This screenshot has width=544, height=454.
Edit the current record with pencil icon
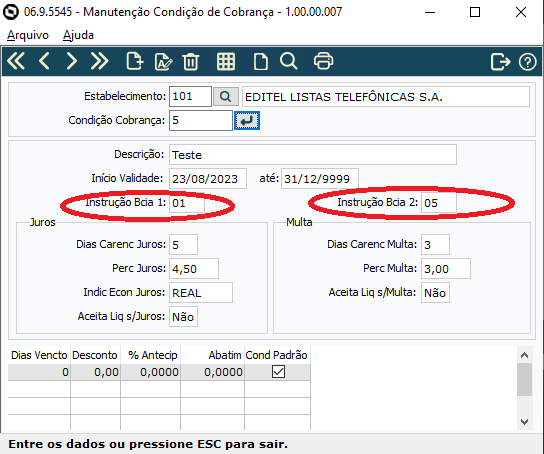coord(163,62)
